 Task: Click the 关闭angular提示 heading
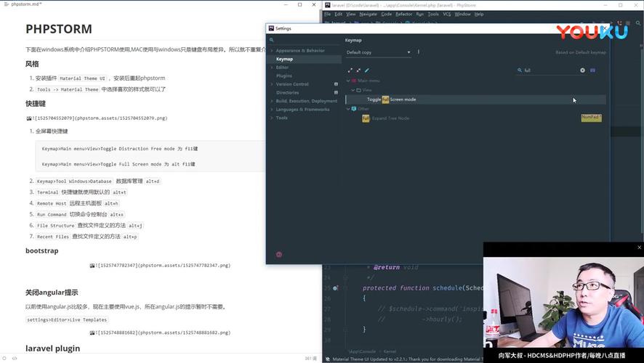coord(52,293)
